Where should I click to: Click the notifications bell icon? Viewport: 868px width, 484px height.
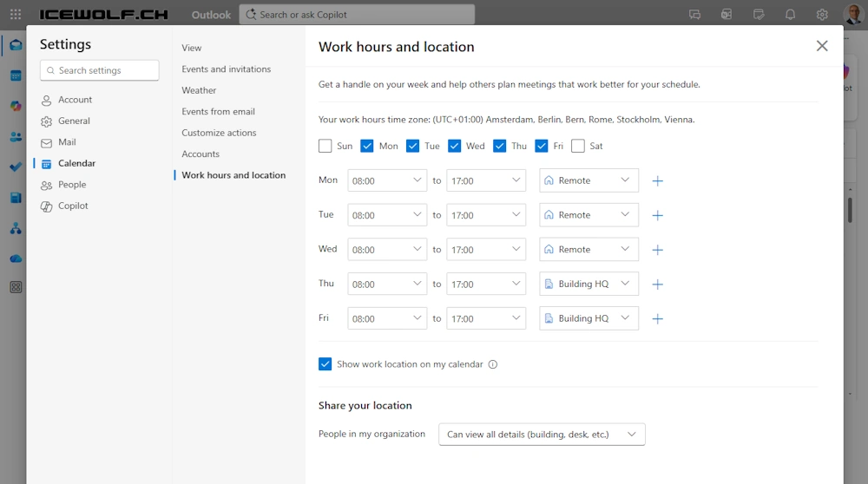point(790,15)
